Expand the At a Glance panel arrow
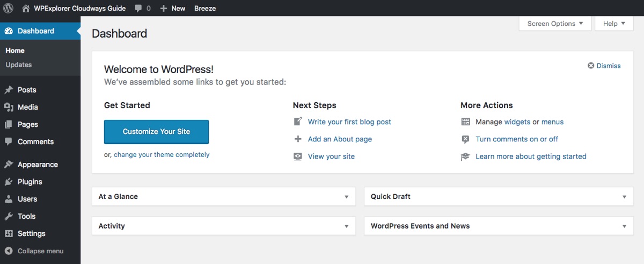 point(347,197)
